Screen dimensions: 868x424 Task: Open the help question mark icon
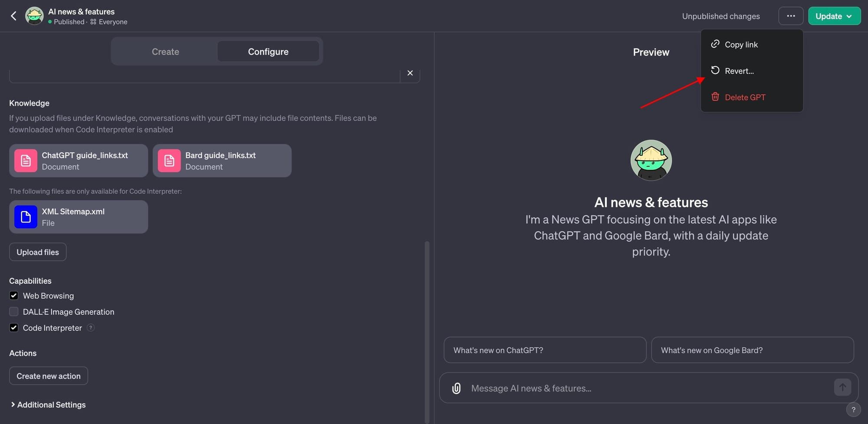[x=853, y=409]
